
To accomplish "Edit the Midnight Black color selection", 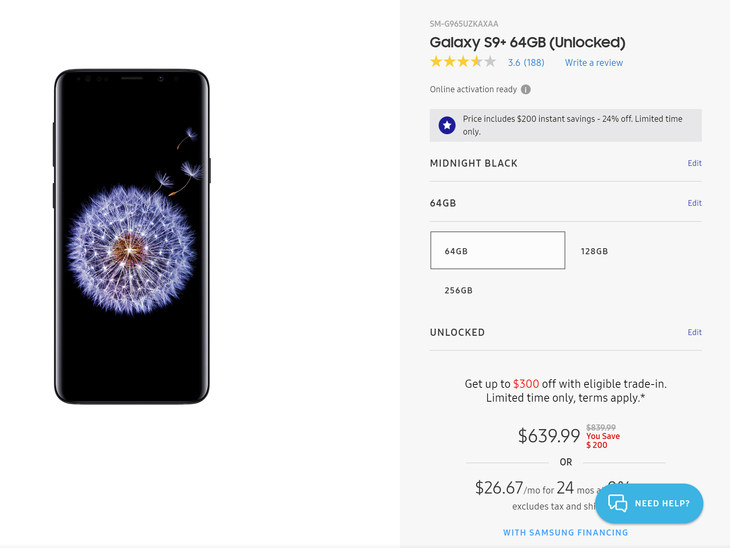I will pyautogui.click(x=694, y=163).
